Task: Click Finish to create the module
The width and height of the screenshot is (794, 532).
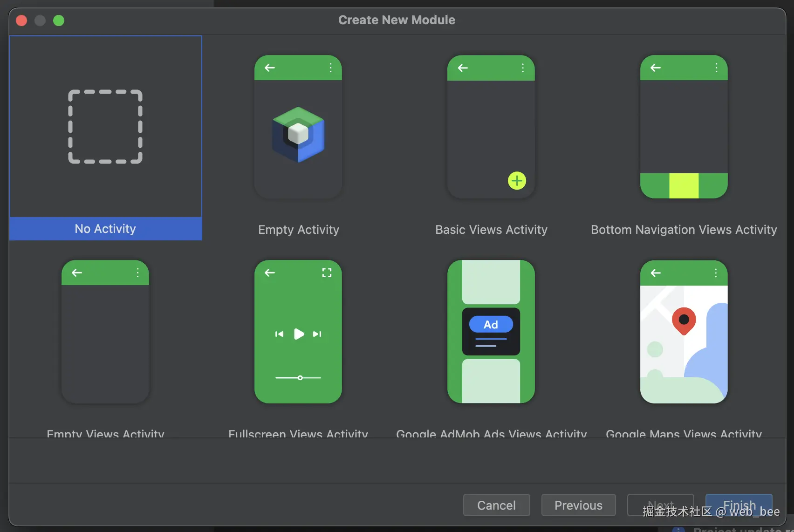Action: pos(739,505)
